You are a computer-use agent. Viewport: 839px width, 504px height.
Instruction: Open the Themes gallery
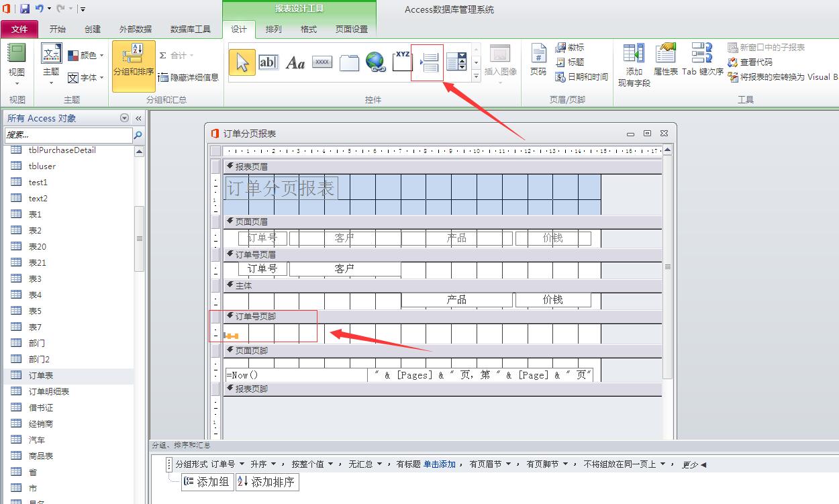point(51,65)
